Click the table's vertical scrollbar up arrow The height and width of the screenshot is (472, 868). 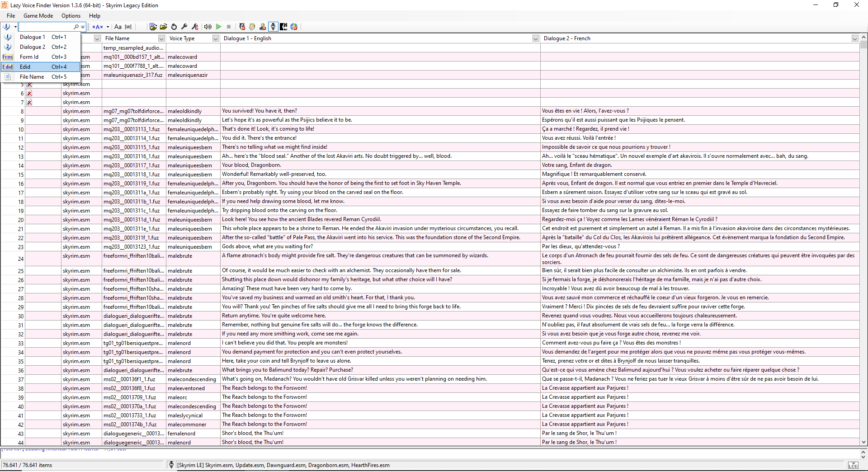tap(863, 38)
